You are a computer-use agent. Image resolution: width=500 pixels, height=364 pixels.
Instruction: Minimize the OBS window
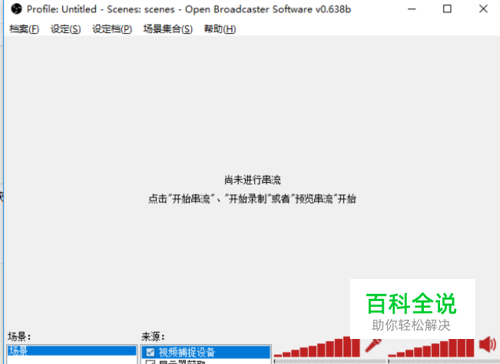click(x=412, y=9)
